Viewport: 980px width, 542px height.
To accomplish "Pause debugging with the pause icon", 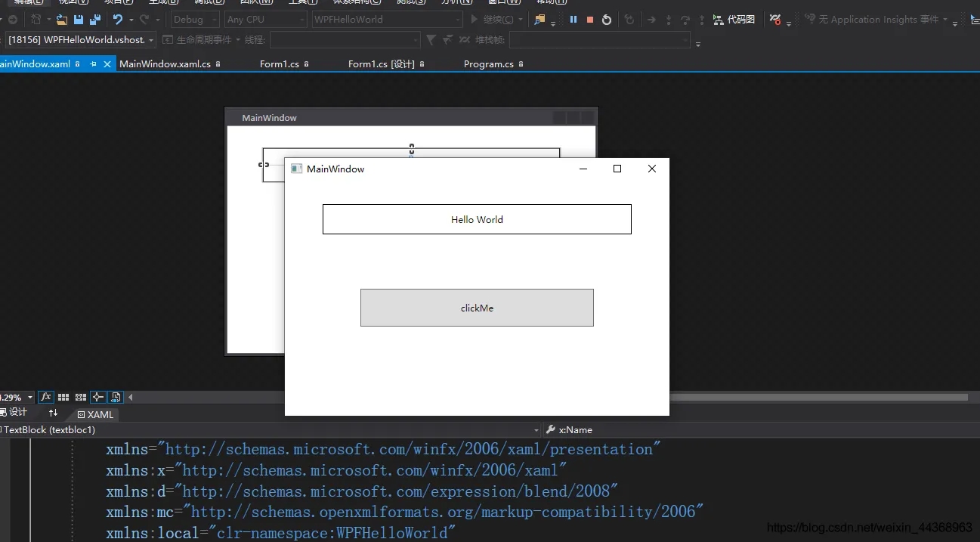I will pos(573,20).
